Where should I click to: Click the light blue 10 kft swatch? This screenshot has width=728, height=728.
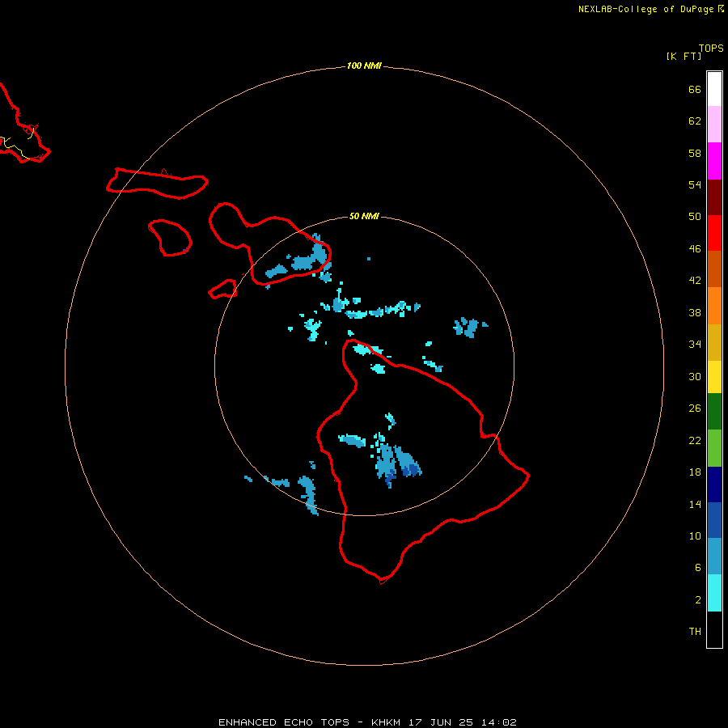(714, 557)
